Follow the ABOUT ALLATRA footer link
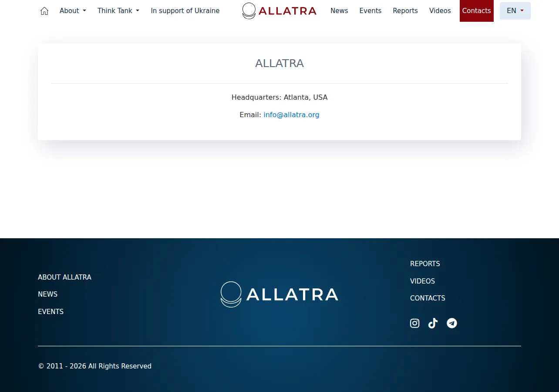Viewport: 559px width, 392px height. (64, 277)
